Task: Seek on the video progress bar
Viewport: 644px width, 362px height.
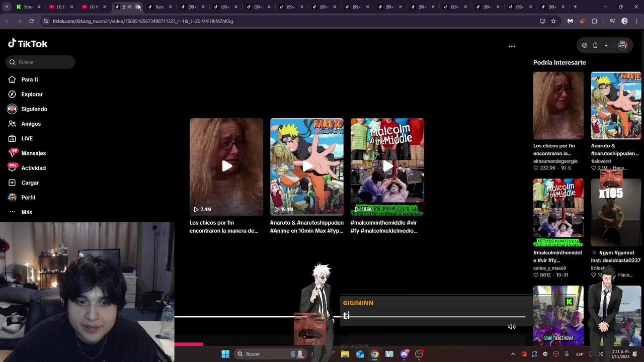Action: pyautogui.click(x=350, y=317)
